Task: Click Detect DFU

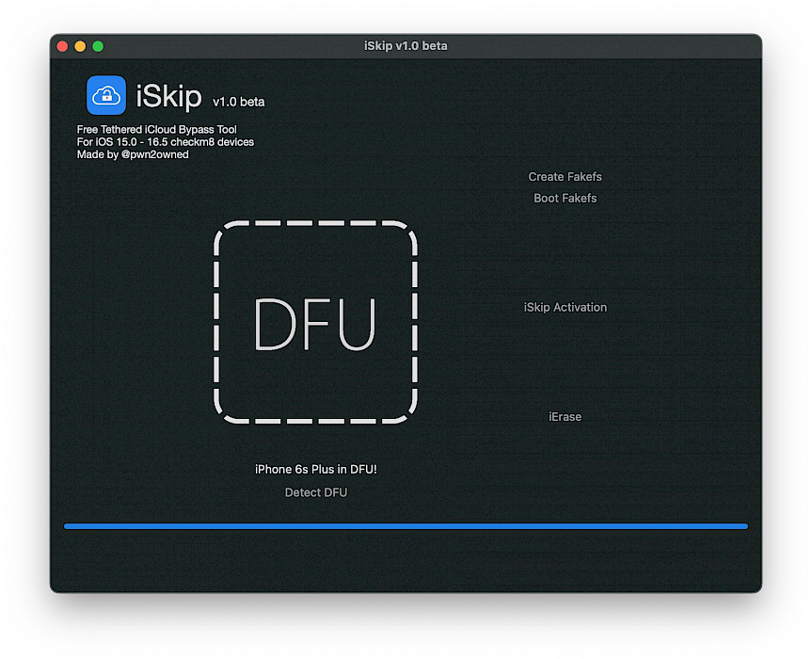Action: (316, 492)
